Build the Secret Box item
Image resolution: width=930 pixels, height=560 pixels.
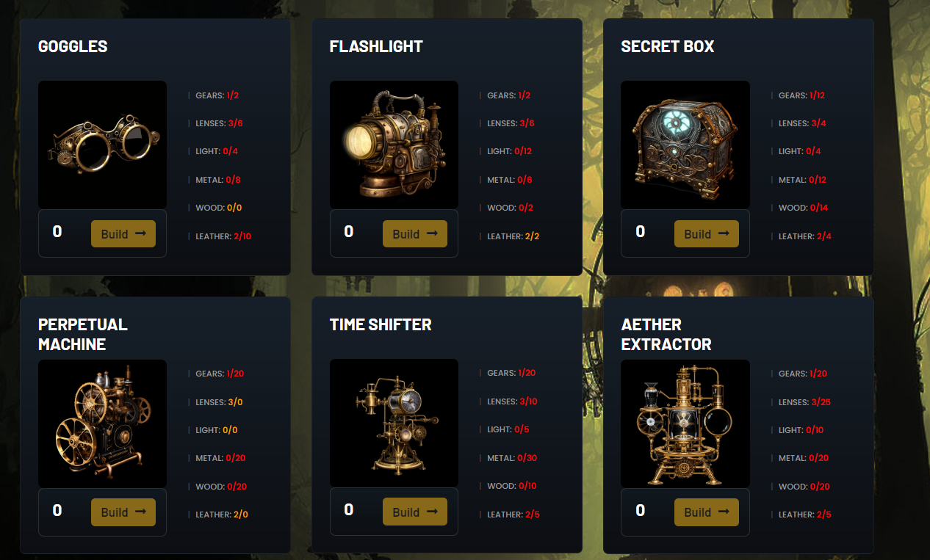pos(707,233)
